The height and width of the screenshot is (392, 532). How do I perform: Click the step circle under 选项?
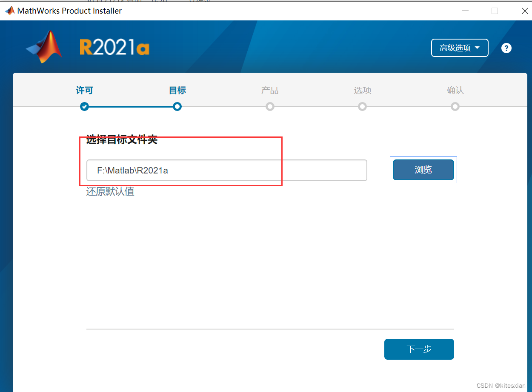point(362,106)
